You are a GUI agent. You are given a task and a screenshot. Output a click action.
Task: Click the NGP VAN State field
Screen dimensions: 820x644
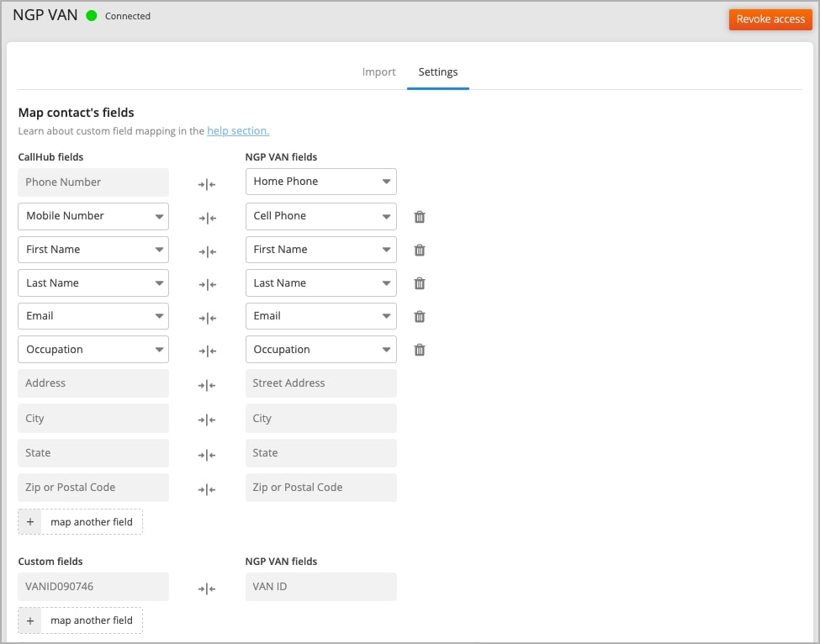click(321, 452)
